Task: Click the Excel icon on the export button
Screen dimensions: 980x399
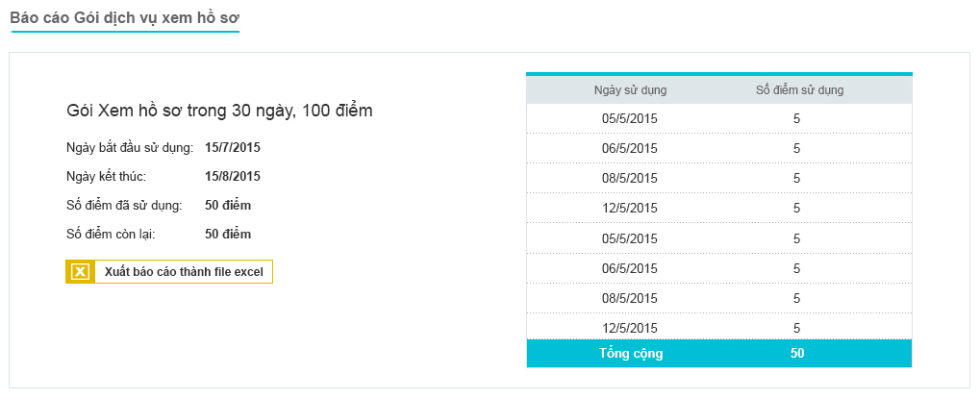Action: 81,272
